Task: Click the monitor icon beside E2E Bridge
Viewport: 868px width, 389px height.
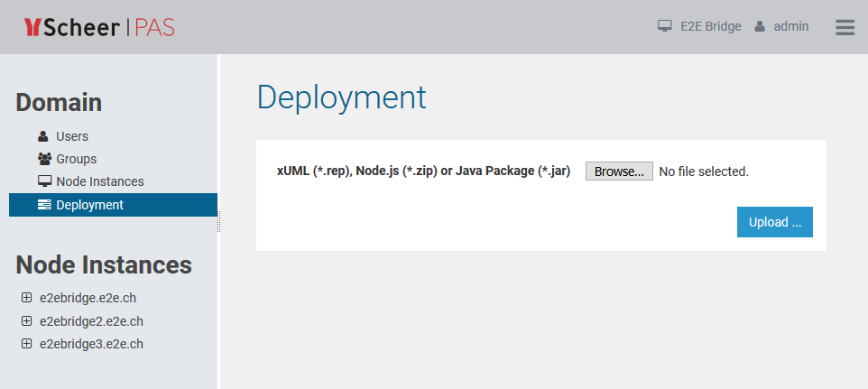Action: (x=665, y=26)
